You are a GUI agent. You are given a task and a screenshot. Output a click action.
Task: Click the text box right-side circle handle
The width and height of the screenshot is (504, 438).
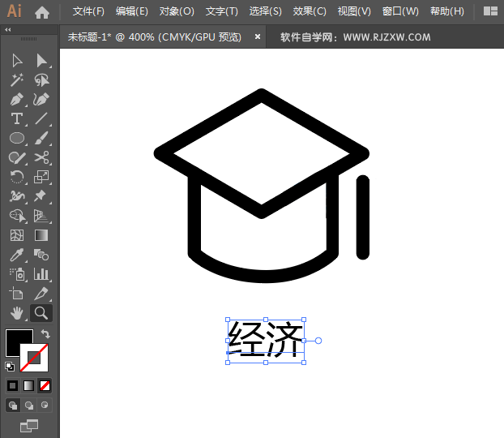318,341
